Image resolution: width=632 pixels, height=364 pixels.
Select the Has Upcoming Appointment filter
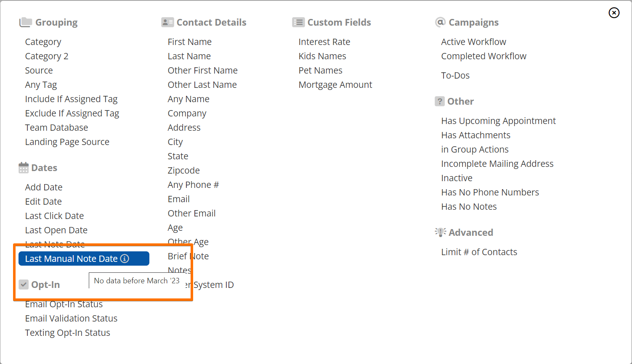coord(498,121)
